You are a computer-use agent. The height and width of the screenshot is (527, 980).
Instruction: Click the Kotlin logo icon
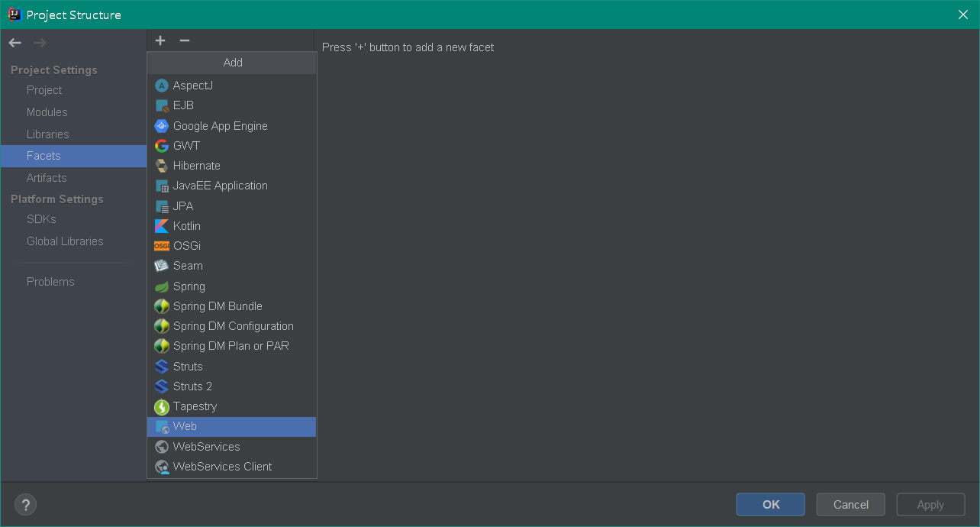pos(161,226)
